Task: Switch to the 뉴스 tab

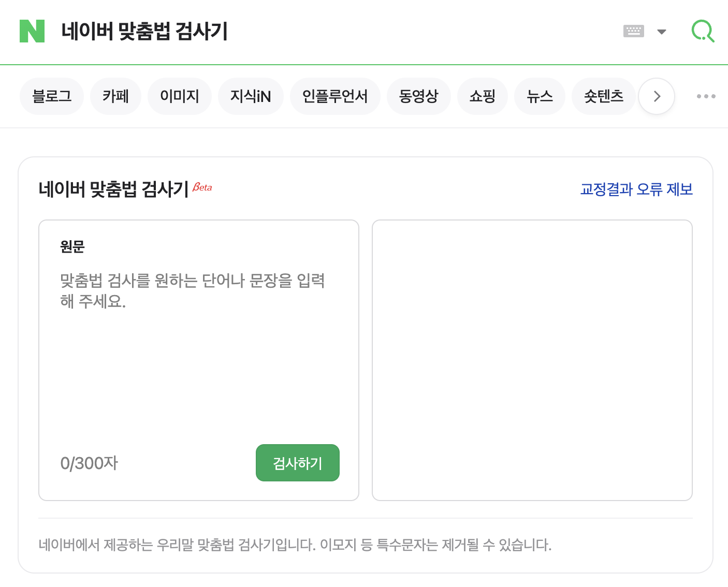Action: [540, 96]
